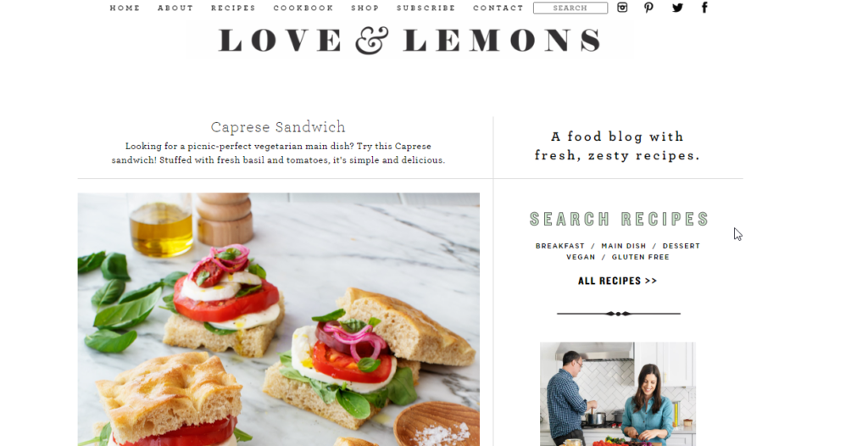Open the Pinterest icon link

pyautogui.click(x=648, y=7)
